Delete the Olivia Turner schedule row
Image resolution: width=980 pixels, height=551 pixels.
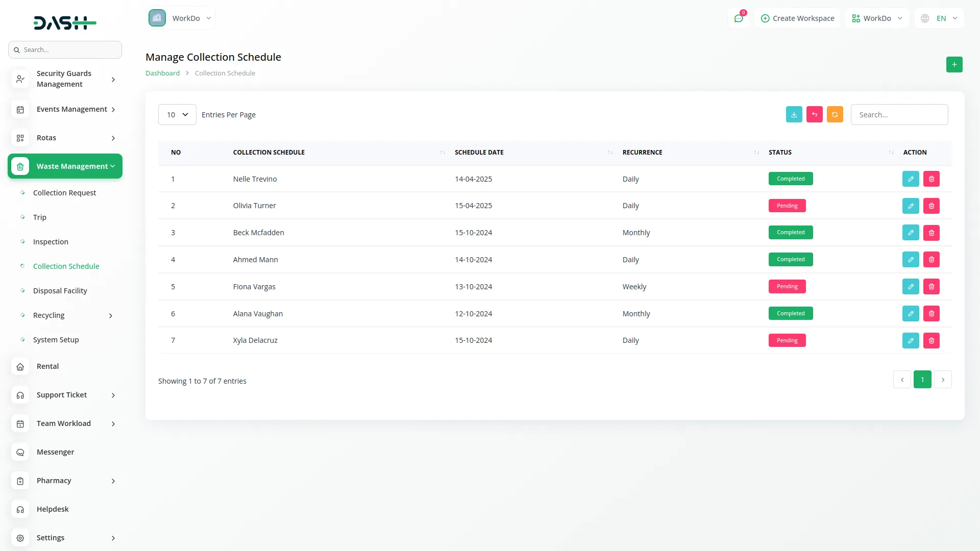coord(931,206)
